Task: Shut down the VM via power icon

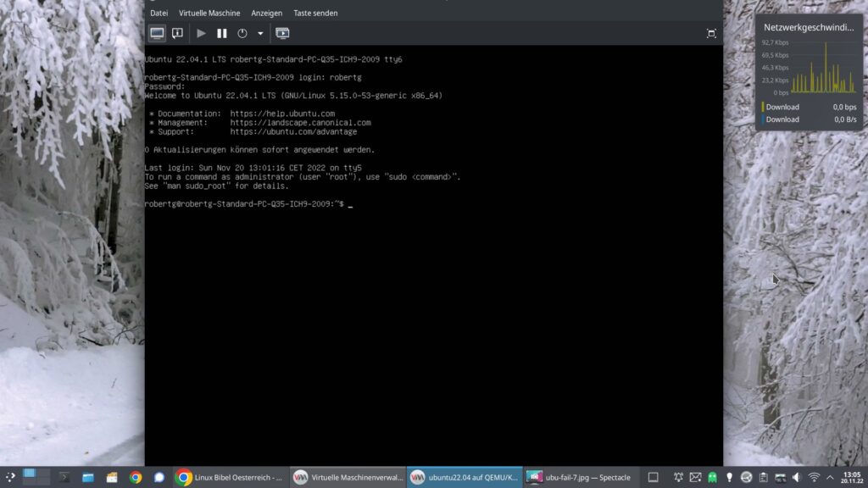Action: 242,33
